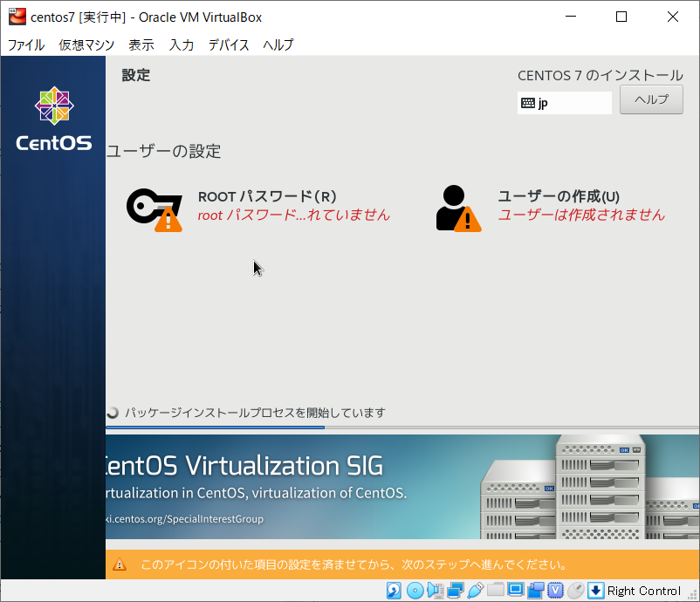Image resolution: width=700 pixels, height=602 pixels.
Task: Open the ファイル menu
Action: (26, 44)
